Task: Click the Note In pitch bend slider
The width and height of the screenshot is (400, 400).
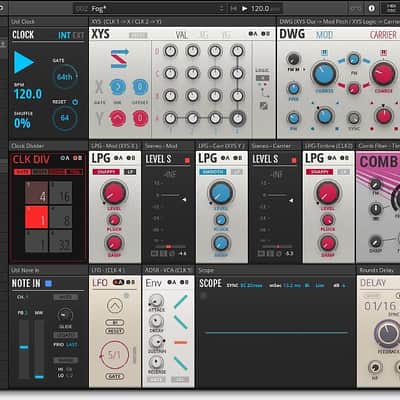Action: point(24,348)
